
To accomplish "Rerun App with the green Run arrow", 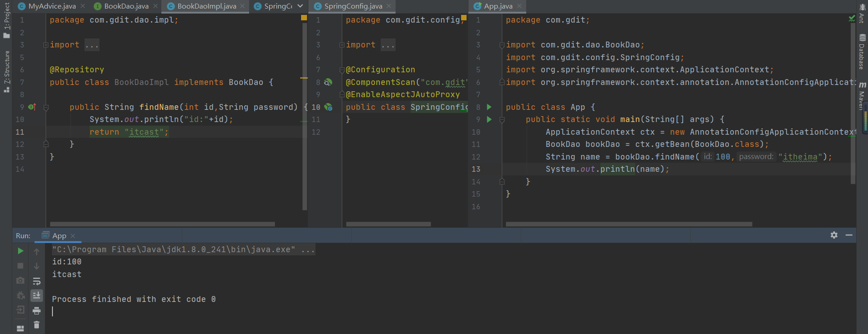I will [x=20, y=251].
